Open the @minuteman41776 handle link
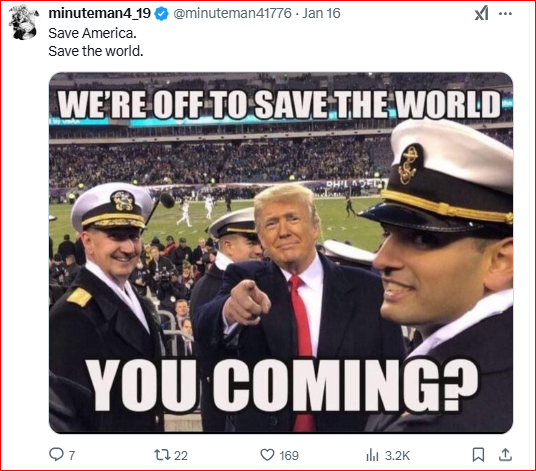Image resolution: width=536 pixels, height=471 pixels. coord(232,14)
